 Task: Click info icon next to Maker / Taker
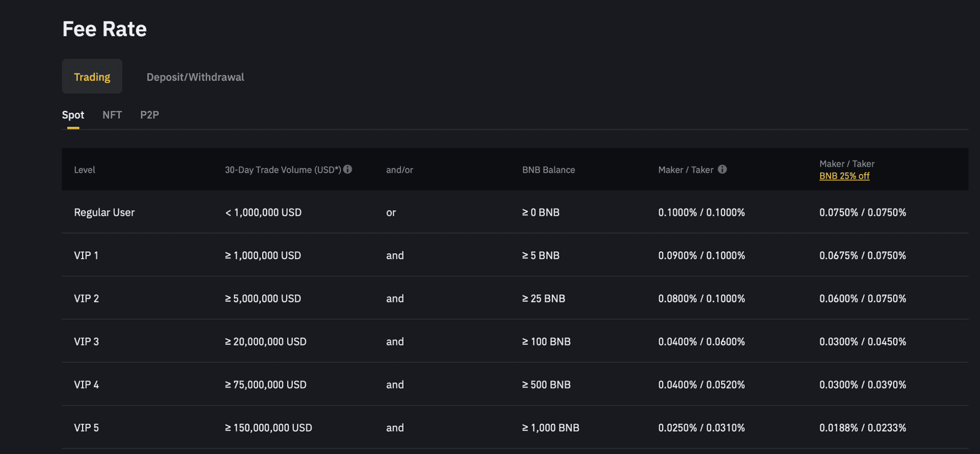coord(722,169)
